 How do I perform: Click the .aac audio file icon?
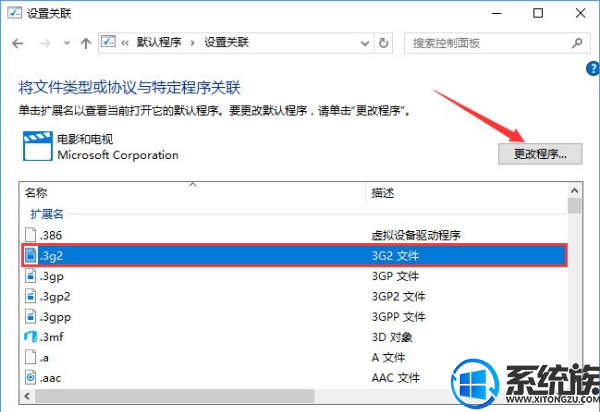(31, 378)
